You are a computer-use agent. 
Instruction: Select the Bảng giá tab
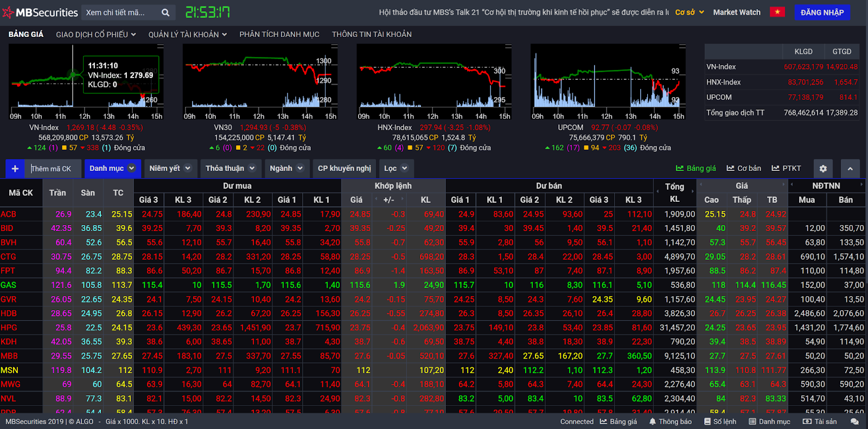(x=26, y=34)
